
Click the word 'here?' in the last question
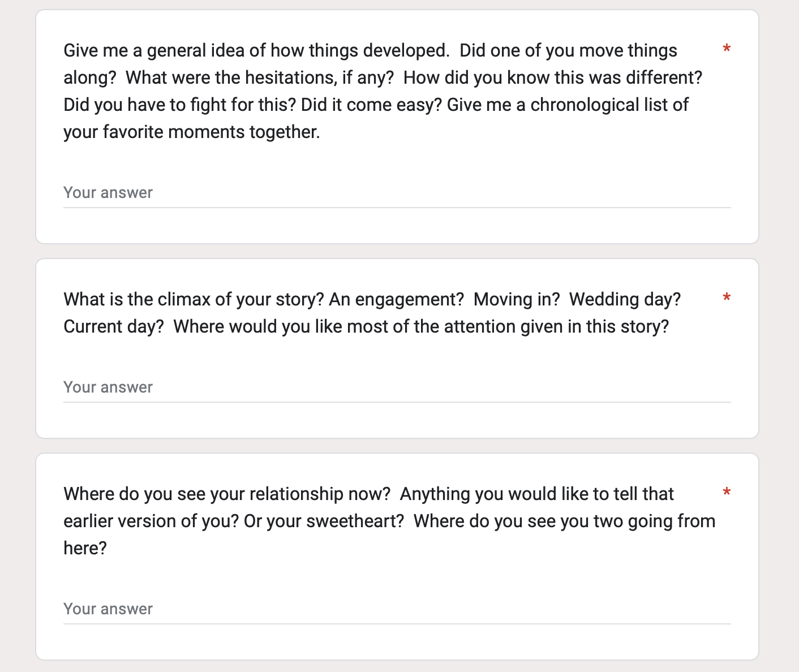point(85,549)
